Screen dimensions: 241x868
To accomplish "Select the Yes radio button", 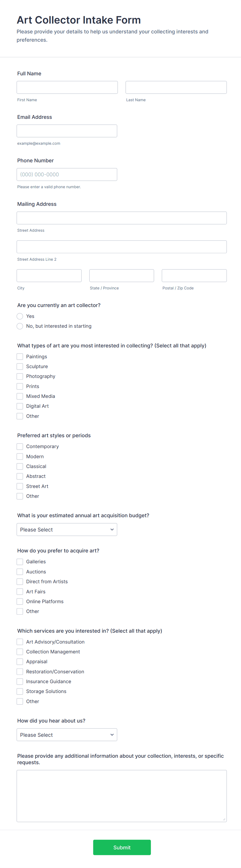I will pos(20,316).
